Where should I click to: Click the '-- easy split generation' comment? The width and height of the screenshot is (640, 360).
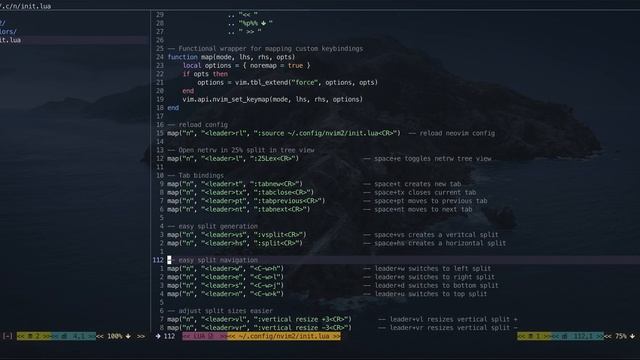(213, 226)
